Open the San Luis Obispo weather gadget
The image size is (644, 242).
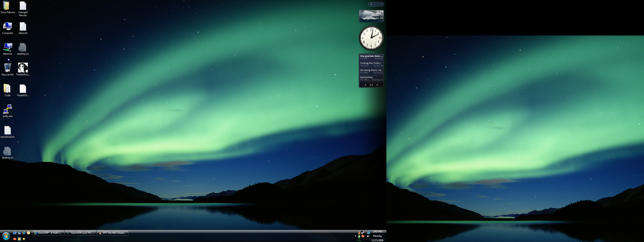(x=371, y=16)
